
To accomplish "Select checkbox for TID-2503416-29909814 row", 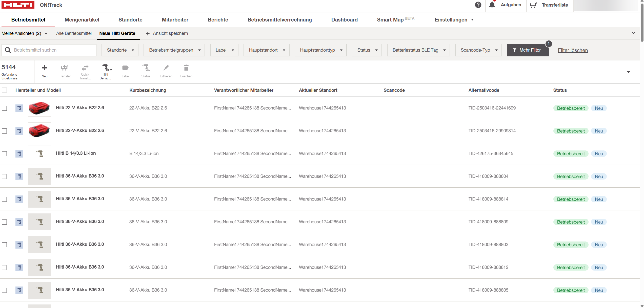I will pyautogui.click(x=4, y=131).
